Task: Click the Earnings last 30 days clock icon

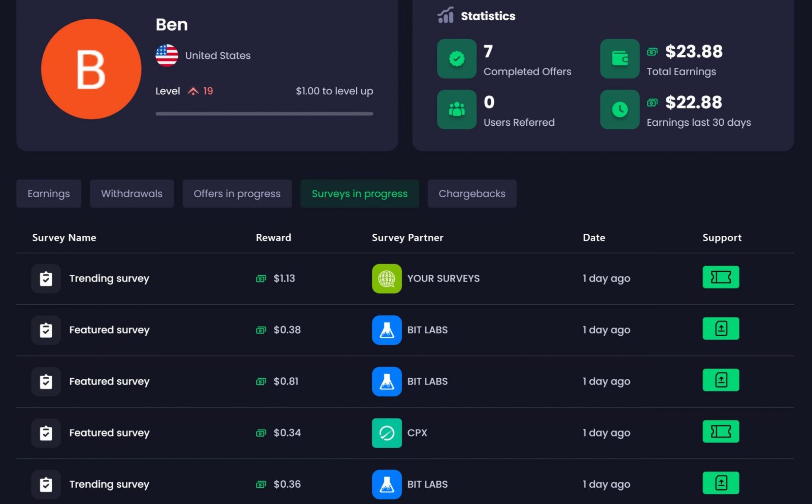Action: point(620,110)
